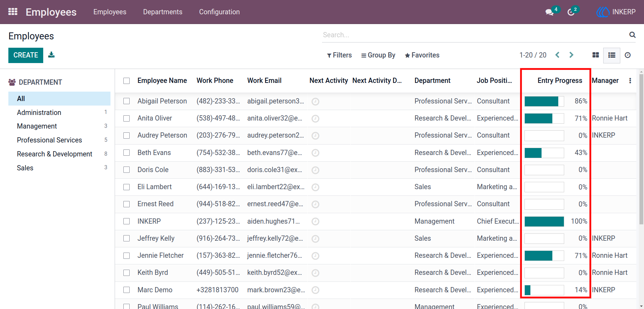Toggle the select-all header checkbox
This screenshot has width=644, height=309.
tap(127, 81)
